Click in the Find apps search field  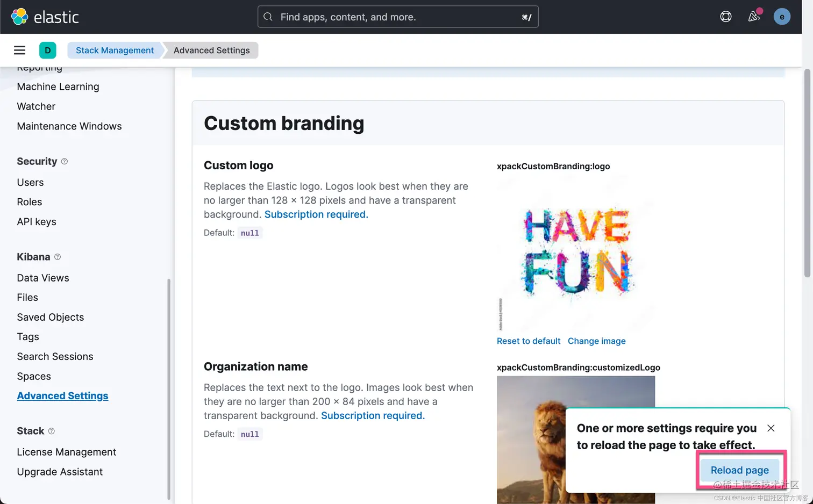point(398,17)
